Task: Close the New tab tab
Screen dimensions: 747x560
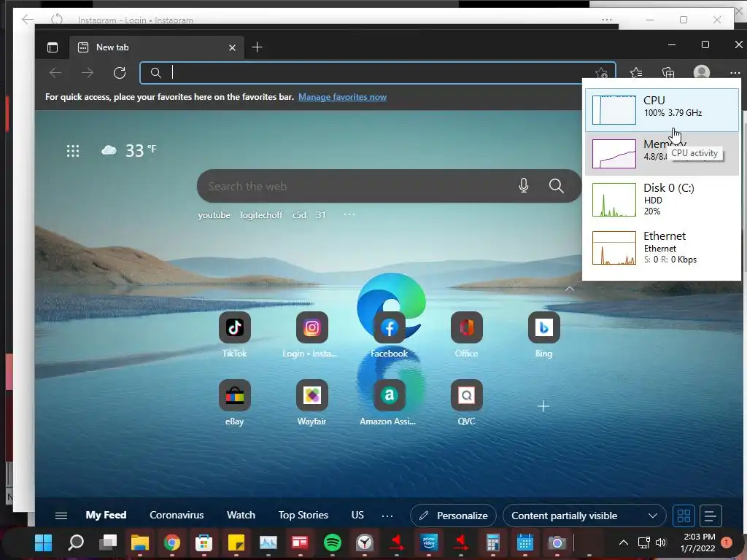Action: click(x=232, y=47)
